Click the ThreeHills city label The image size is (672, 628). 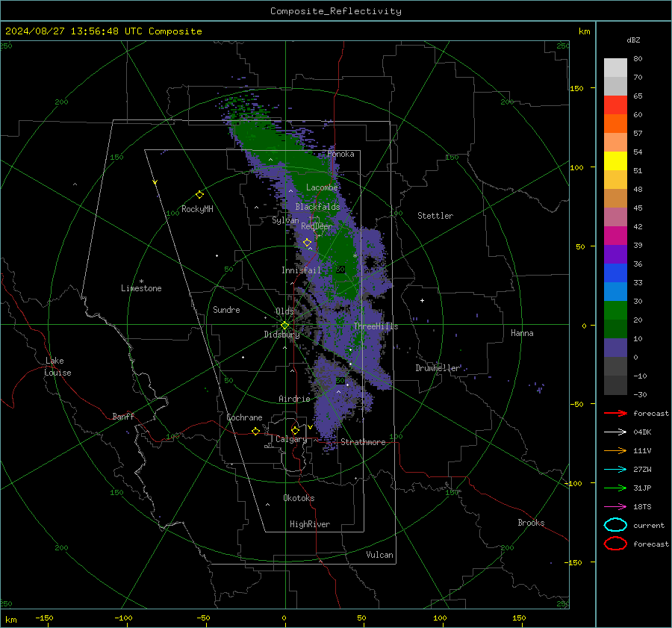point(376,326)
